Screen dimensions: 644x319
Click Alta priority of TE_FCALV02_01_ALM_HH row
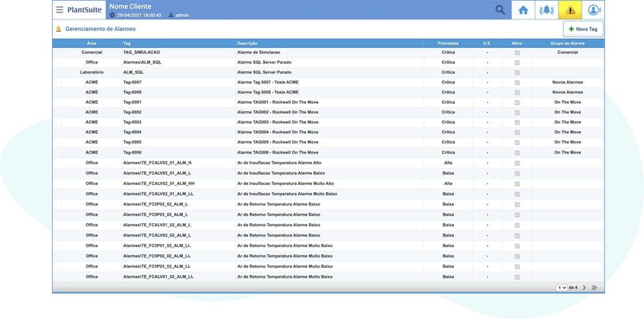[x=448, y=183]
